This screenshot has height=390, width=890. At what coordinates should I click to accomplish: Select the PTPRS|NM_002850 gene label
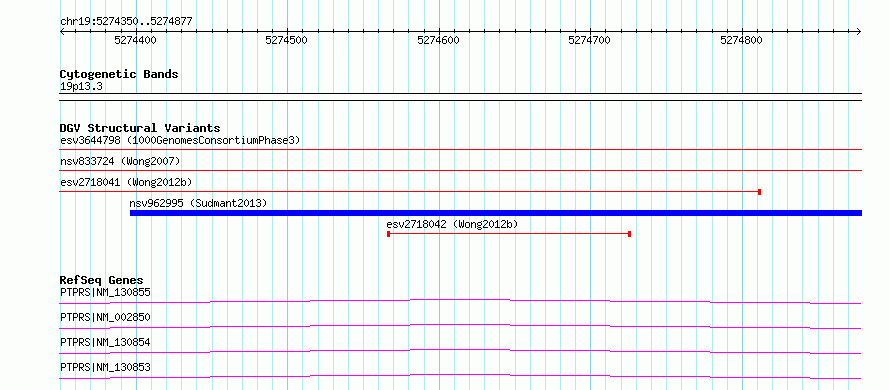[x=105, y=317]
